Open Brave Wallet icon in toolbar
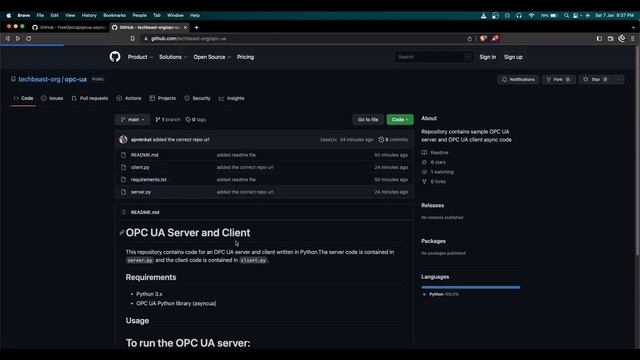The height and width of the screenshot is (360, 640). (x=611, y=38)
